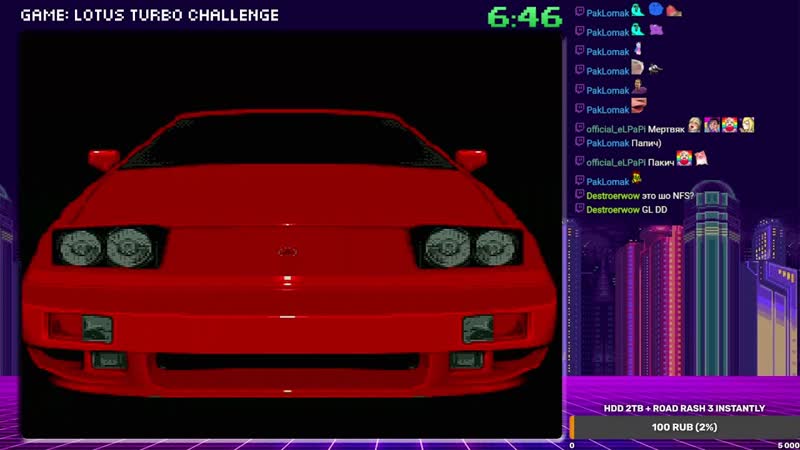Click the beige face-profile emote
The image size is (800, 450).
(637, 67)
